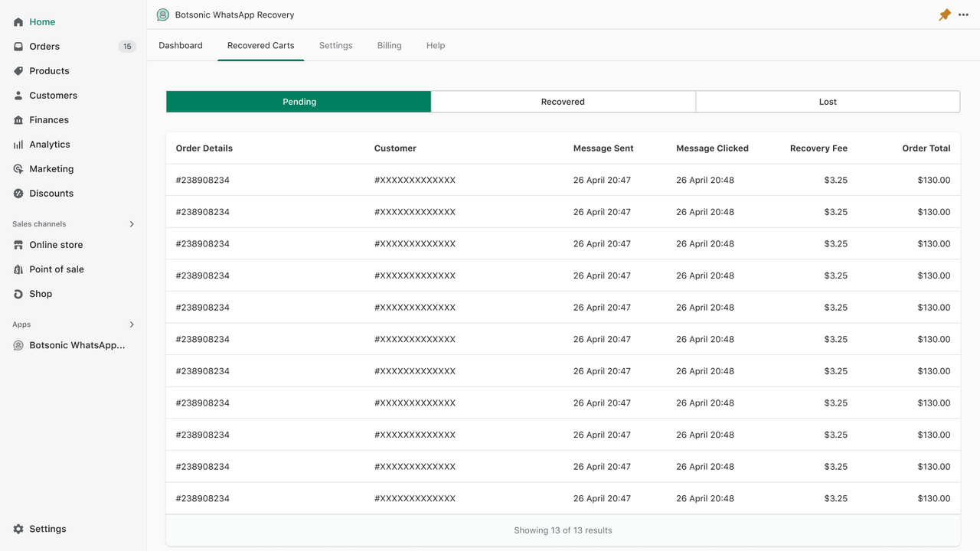Click $130.00 total in the first row

tap(934, 181)
